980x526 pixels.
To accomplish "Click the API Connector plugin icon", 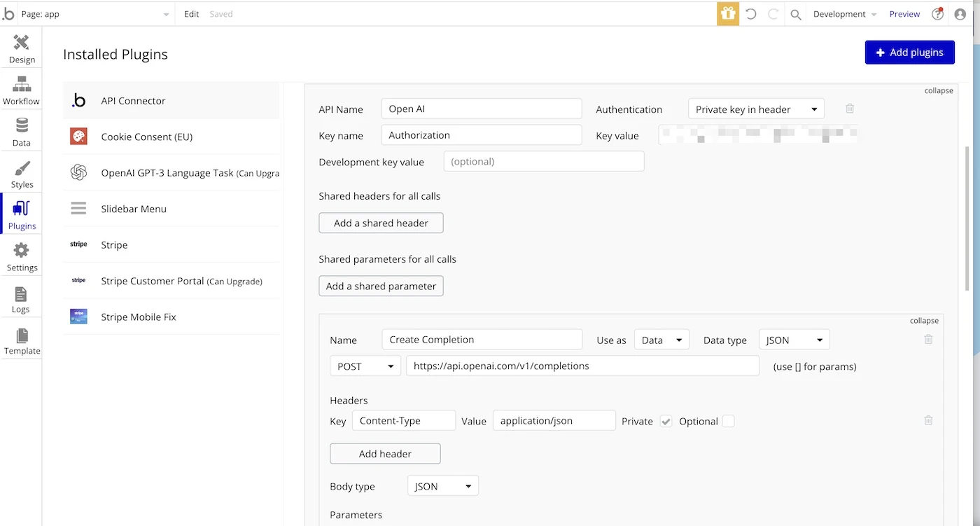I will (x=78, y=100).
